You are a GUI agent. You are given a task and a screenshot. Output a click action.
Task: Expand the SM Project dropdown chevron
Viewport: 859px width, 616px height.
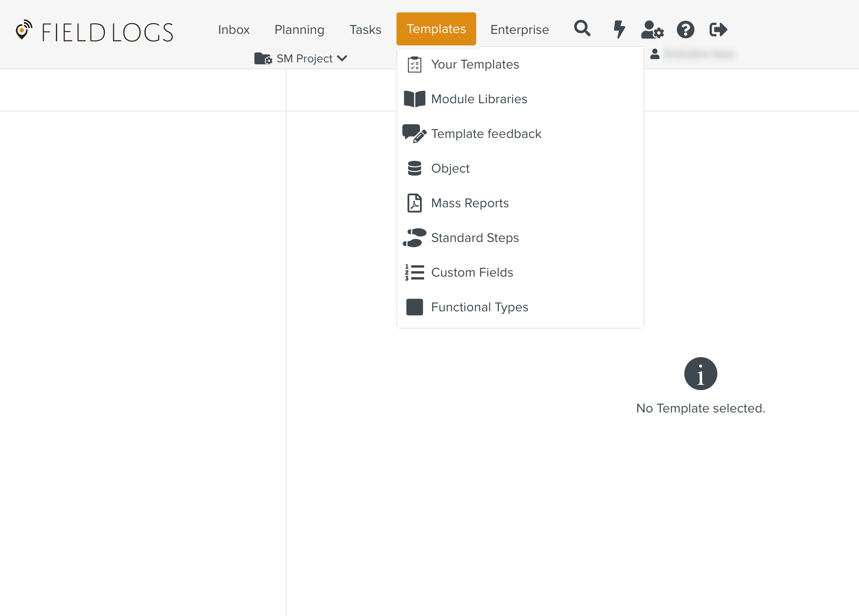pos(342,59)
